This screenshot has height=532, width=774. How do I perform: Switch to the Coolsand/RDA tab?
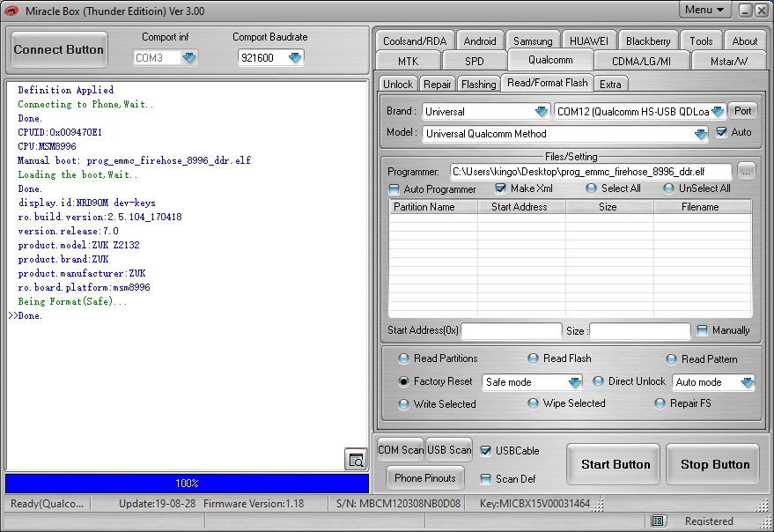415,41
